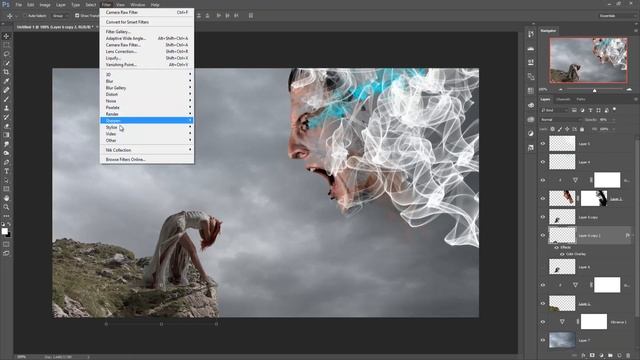Screen dimensions: 640x360
Task: Open the Window menu
Action: point(138,5)
